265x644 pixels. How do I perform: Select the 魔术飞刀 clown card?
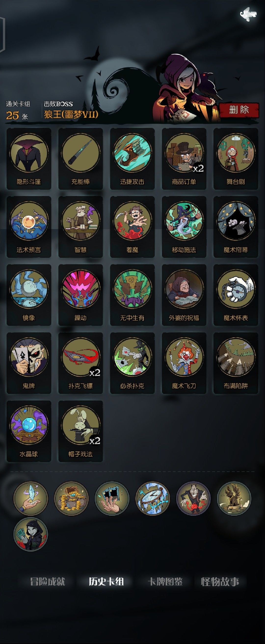[x=184, y=363]
